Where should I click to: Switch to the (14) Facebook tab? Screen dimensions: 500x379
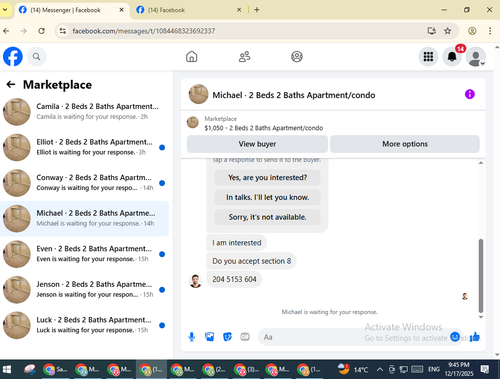point(188,10)
